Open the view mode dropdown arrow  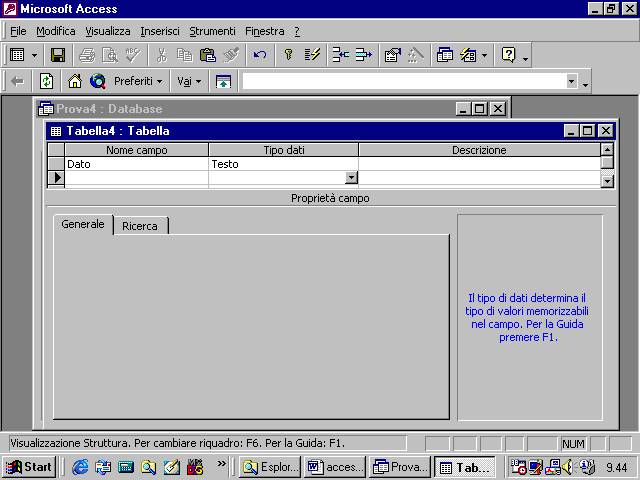(34, 55)
